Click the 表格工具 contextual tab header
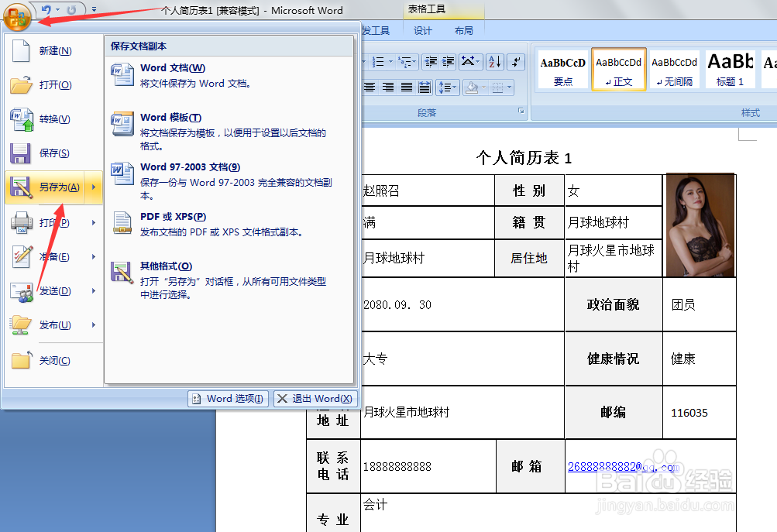The image size is (777, 532). [426, 9]
